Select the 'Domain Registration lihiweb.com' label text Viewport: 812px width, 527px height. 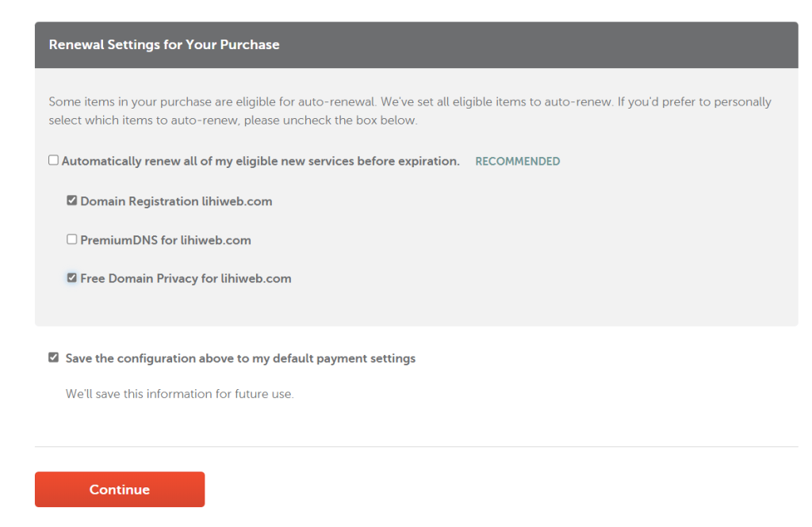(x=176, y=202)
